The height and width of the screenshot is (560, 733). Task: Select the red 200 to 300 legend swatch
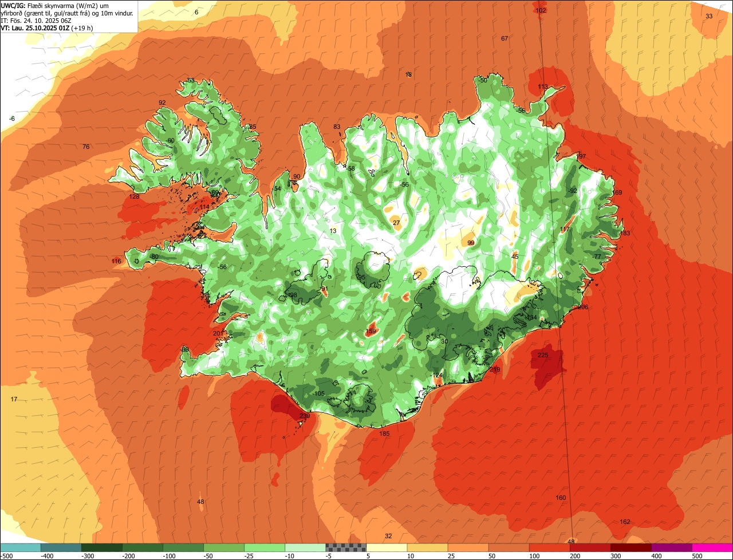point(590,547)
